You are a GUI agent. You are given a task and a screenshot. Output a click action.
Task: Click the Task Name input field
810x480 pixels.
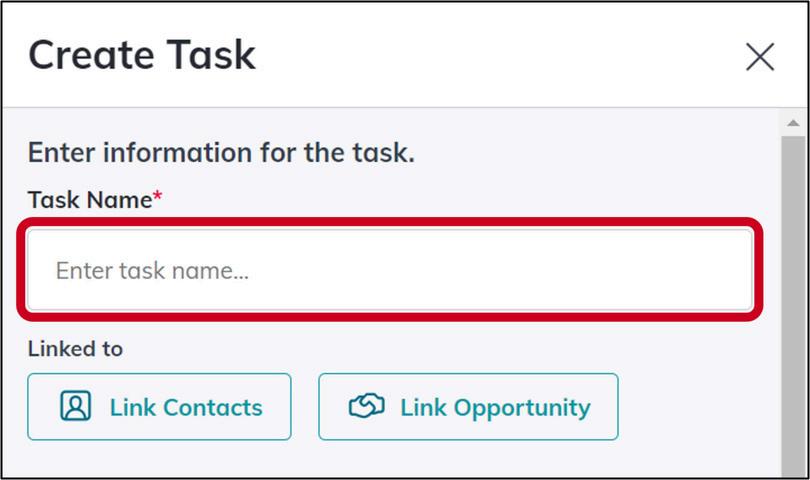point(389,271)
